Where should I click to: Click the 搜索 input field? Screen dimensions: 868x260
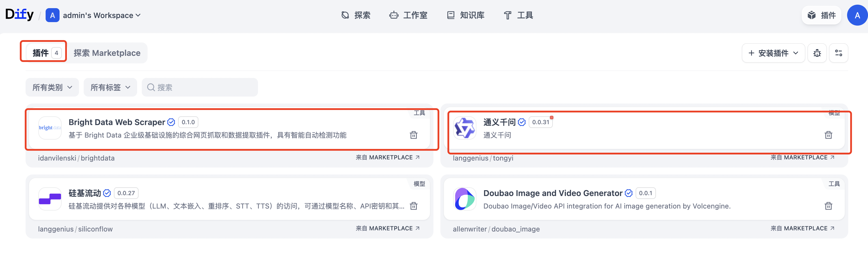[x=200, y=87]
